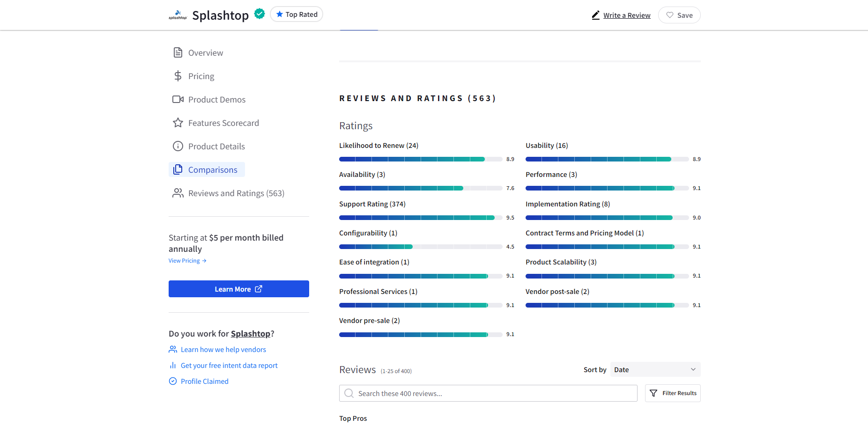Click the arrow icon after View Pricing
868x433 pixels.
pos(204,261)
